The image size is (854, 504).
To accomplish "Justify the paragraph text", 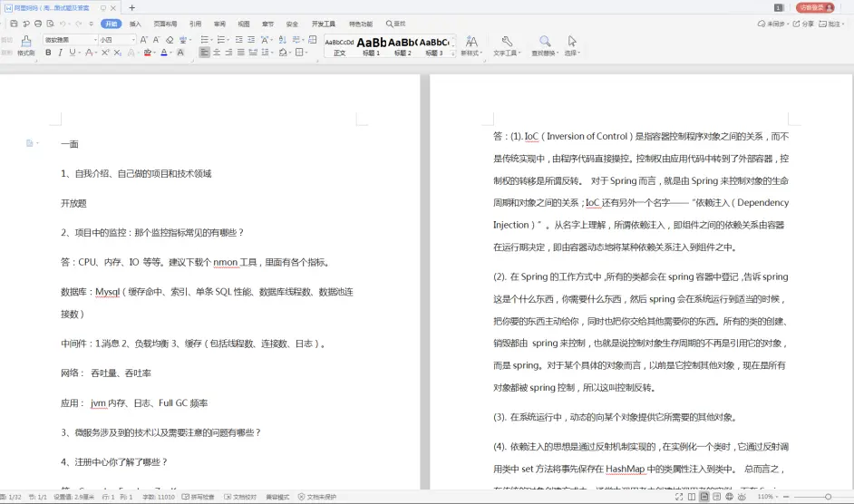I will [241, 53].
